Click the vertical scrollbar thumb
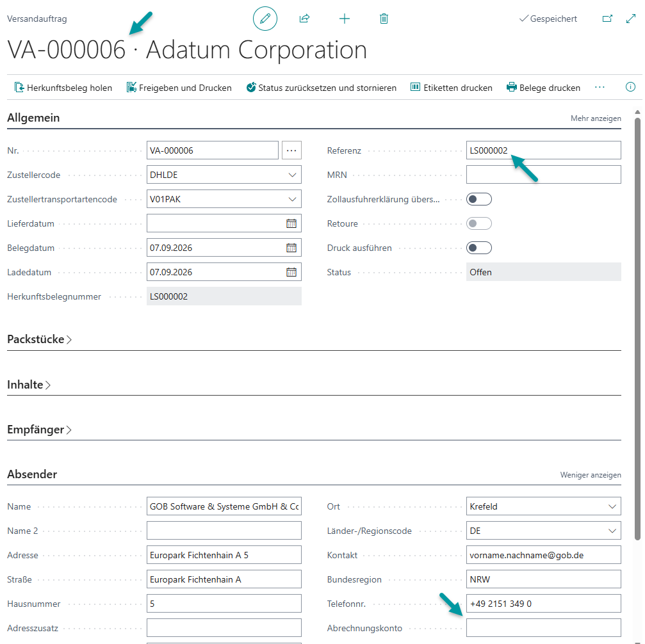The width and height of the screenshot is (645, 644). (x=637, y=329)
